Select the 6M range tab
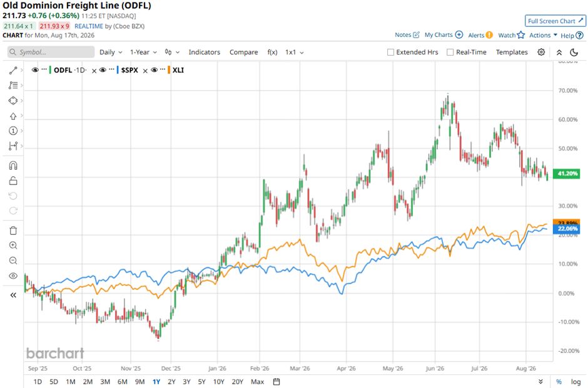Image resolution: width=588 pixels, height=388 pixels. 122,382
